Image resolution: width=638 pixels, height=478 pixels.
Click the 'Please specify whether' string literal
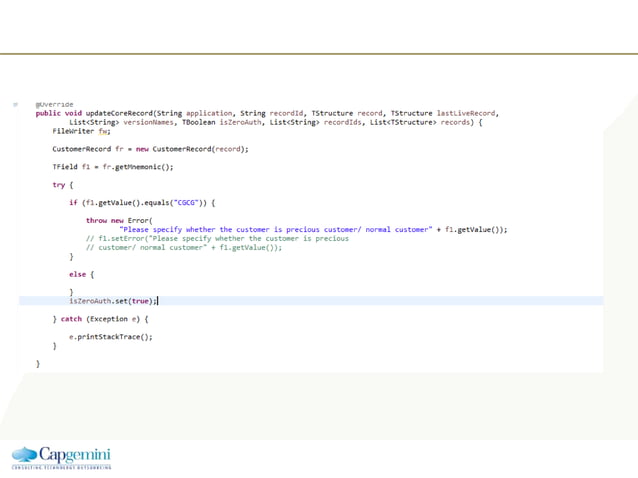[275, 229]
